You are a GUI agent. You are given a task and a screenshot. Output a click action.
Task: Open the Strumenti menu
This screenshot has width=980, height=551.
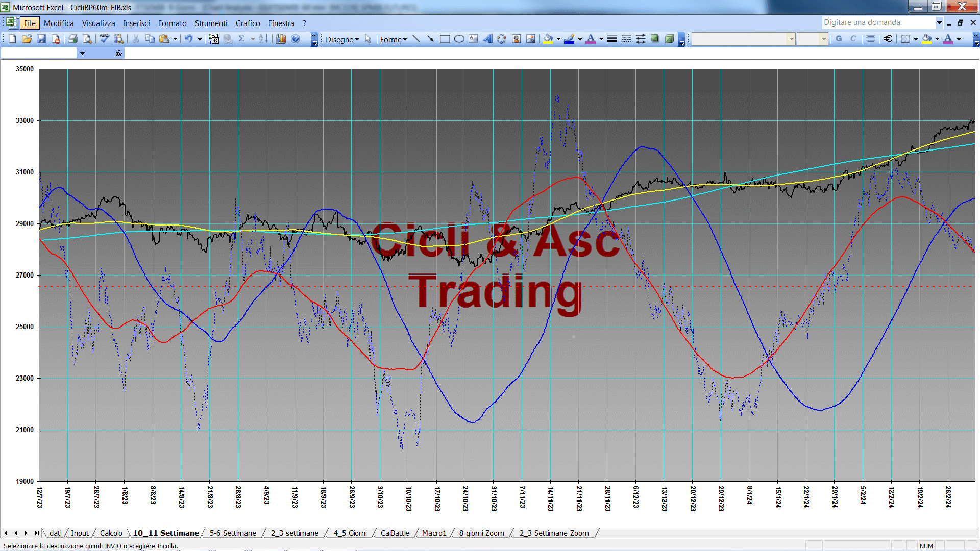[x=211, y=23]
